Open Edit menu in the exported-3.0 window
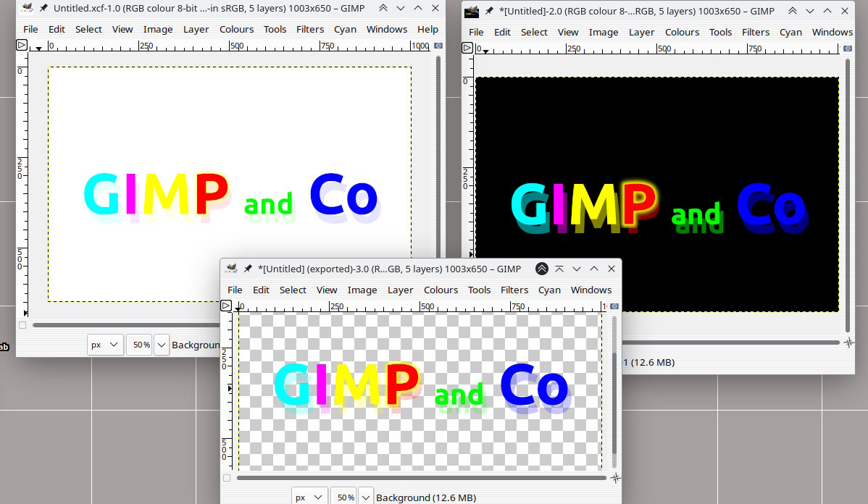This screenshot has height=504, width=868. click(x=261, y=290)
